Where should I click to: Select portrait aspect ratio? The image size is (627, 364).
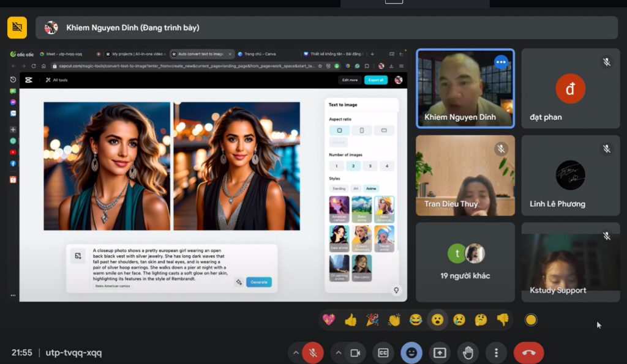(x=361, y=130)
